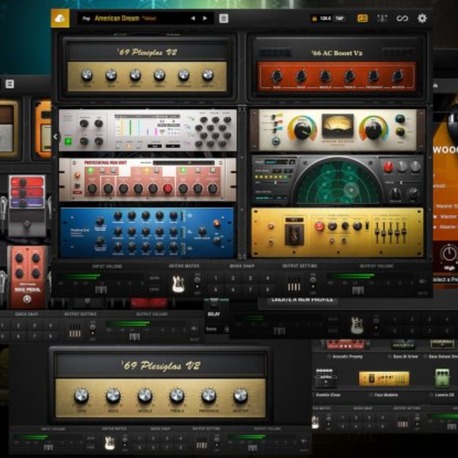The image size is (458, 458).
Task: Open settings via the gear icon
Action: pyautogui.click(x=422, y=18)
